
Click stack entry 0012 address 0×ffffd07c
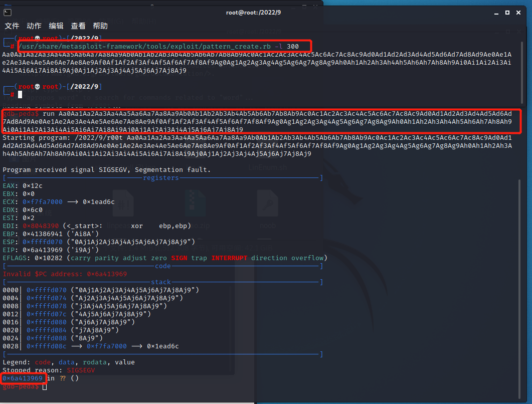click(x=47, y=314)
